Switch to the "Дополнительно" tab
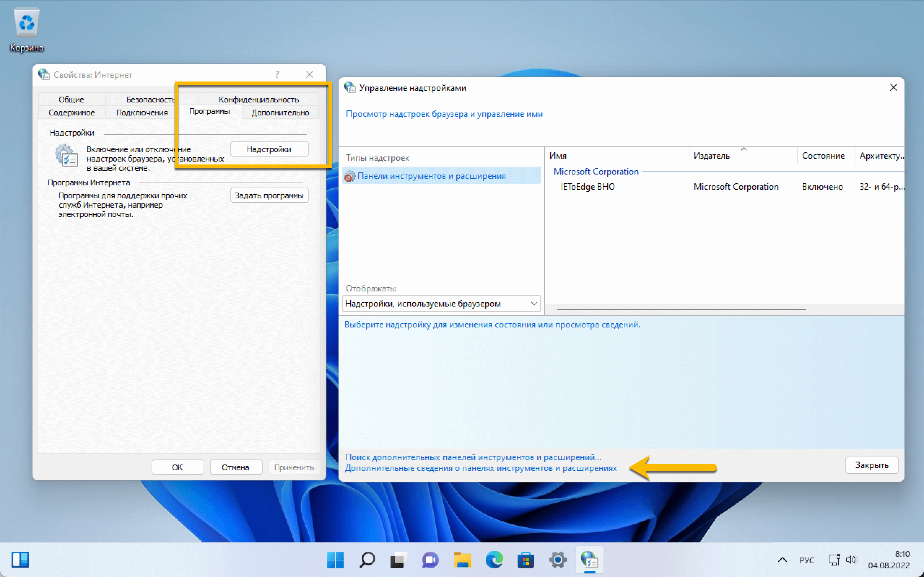The width and height of the screenshot is (924, 577). point(280,113)
